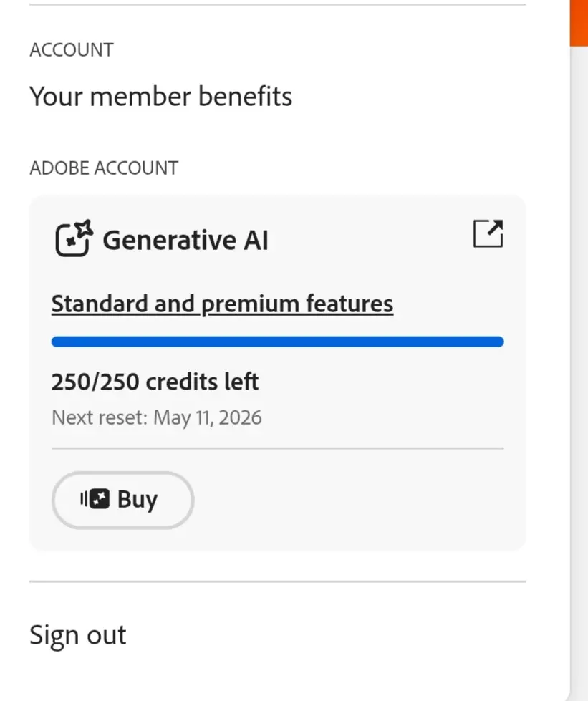588x701 pixels.
Task: Click the 250/250 credits left text
Action: [x=155, y=382]
